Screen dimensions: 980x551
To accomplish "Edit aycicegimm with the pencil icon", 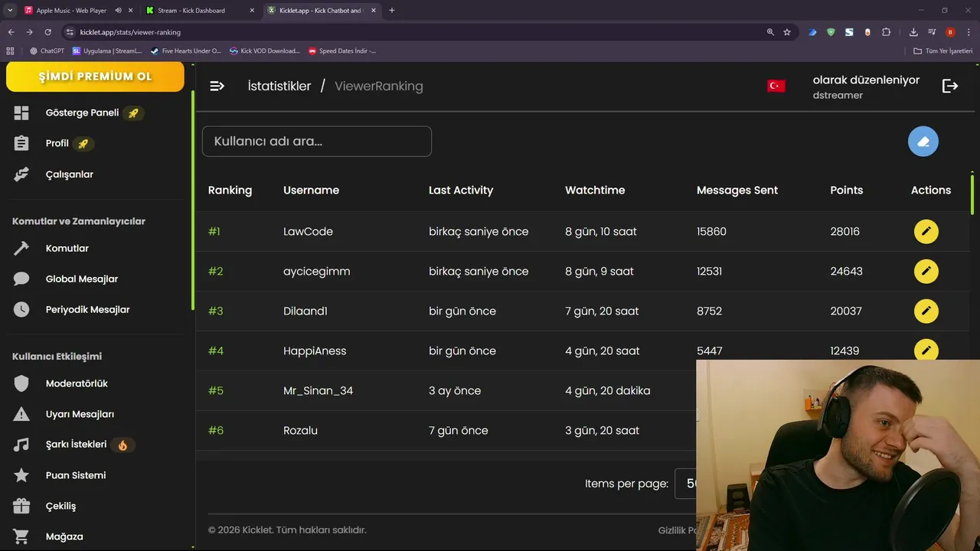I will point(926,271).
